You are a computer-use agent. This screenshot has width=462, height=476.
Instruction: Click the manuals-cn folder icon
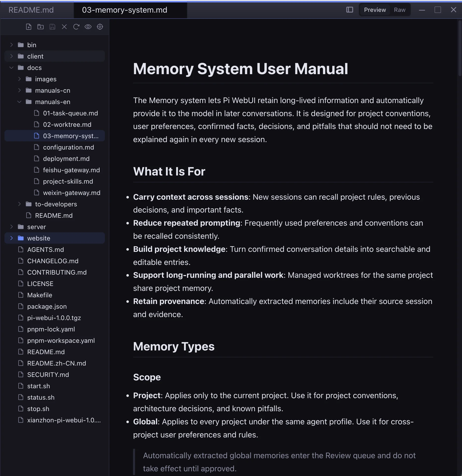[29, 90]
